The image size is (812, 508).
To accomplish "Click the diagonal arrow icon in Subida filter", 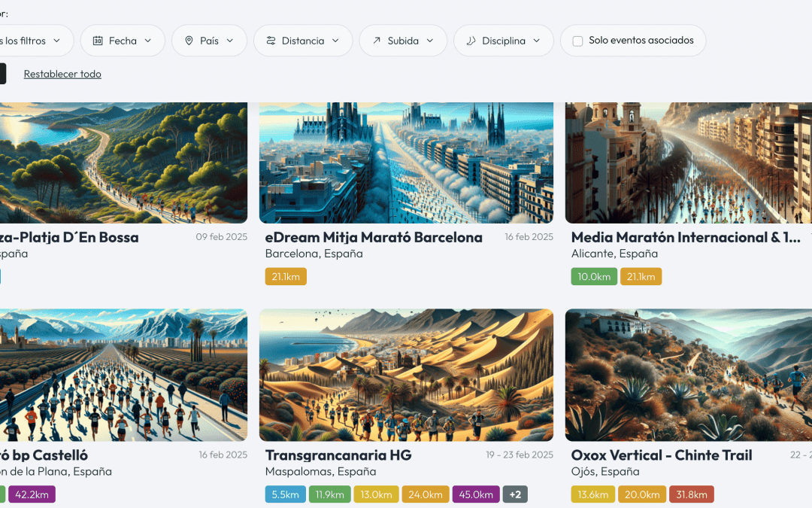I will point(377,41).
